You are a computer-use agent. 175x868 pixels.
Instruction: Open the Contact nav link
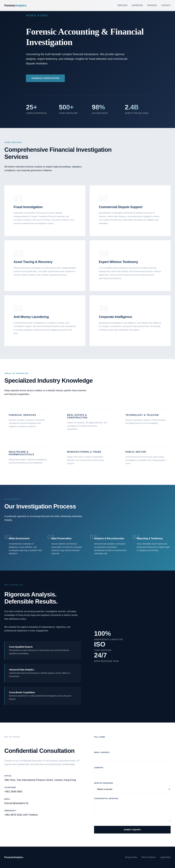pyautogui.click(x=166, y=5)
